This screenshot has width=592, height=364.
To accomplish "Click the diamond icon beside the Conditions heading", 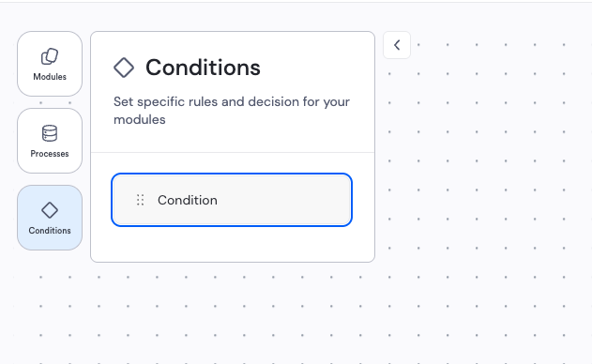I will click(124, 68).
